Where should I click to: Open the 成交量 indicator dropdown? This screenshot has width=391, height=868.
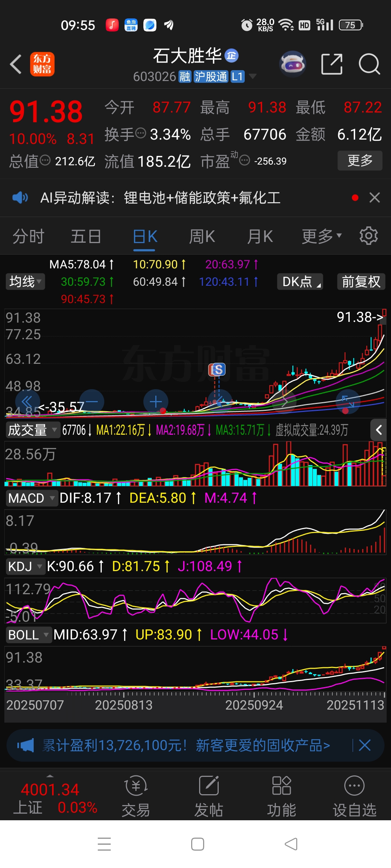click(32, 430)
